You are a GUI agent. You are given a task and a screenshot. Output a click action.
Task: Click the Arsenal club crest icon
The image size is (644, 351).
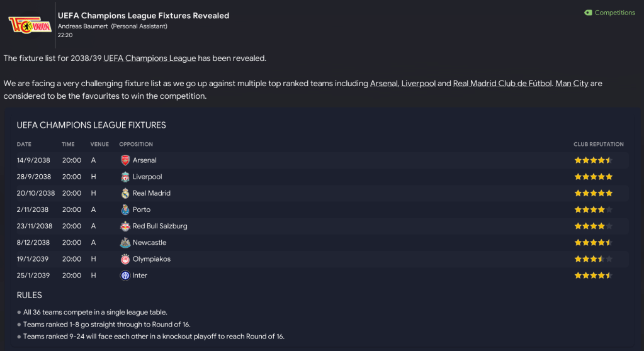click(125, 160)
